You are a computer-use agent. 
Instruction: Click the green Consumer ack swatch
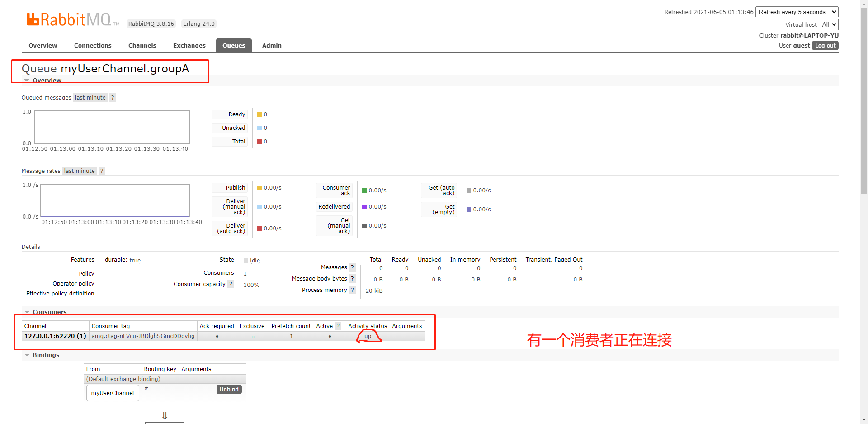click(x=364, y=191)
